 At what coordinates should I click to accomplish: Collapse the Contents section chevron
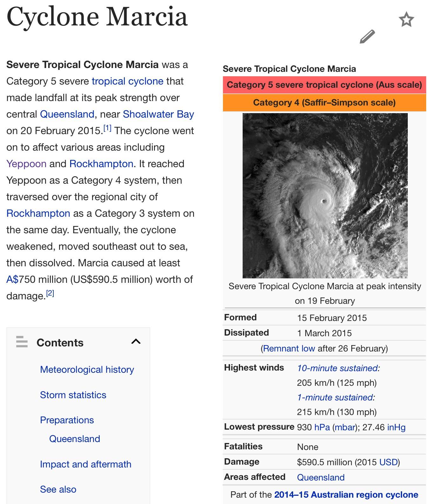click(x=136, y=342)
